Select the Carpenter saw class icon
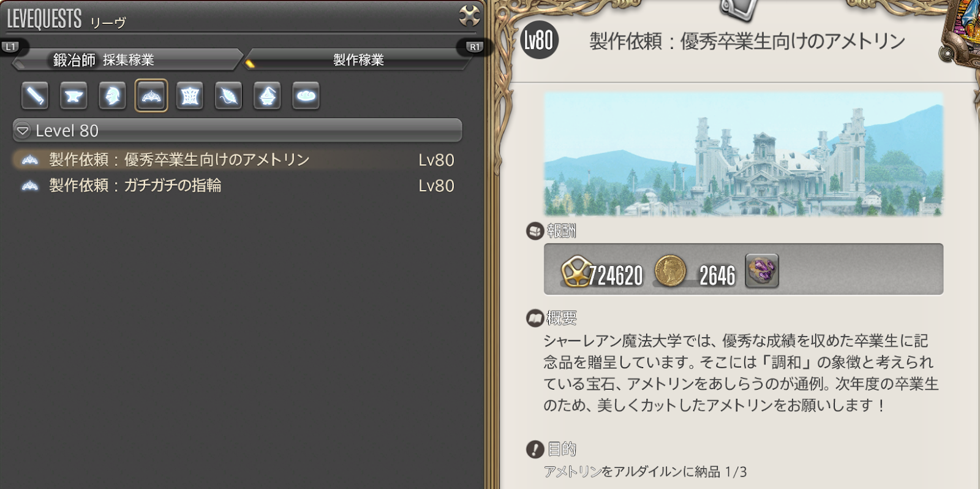Viewport: 980px width, 489px height. 35,96
